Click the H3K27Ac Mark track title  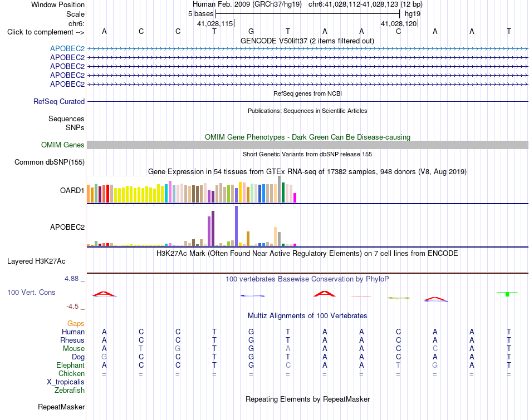tap(307, 254)
